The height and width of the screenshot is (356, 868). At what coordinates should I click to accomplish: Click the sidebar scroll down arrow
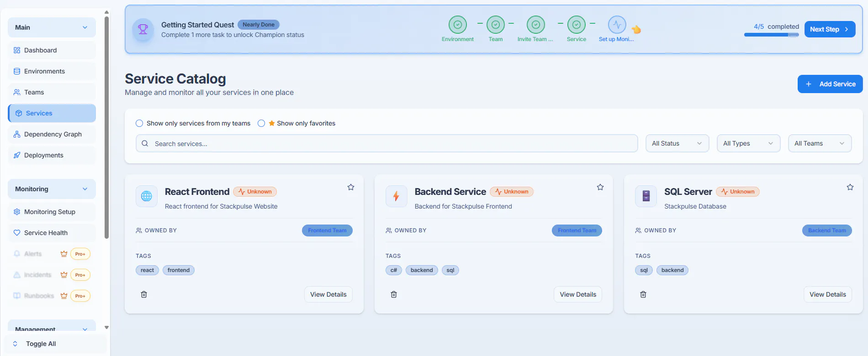[106, 327]
